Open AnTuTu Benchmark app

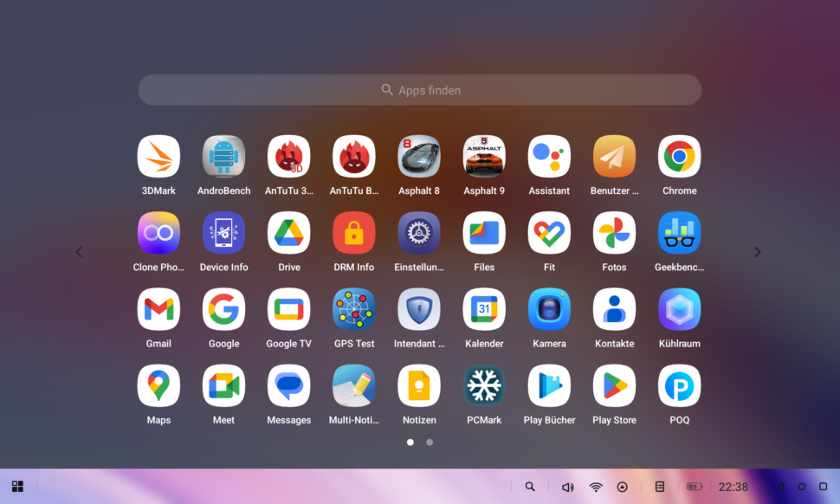[354, 157]
